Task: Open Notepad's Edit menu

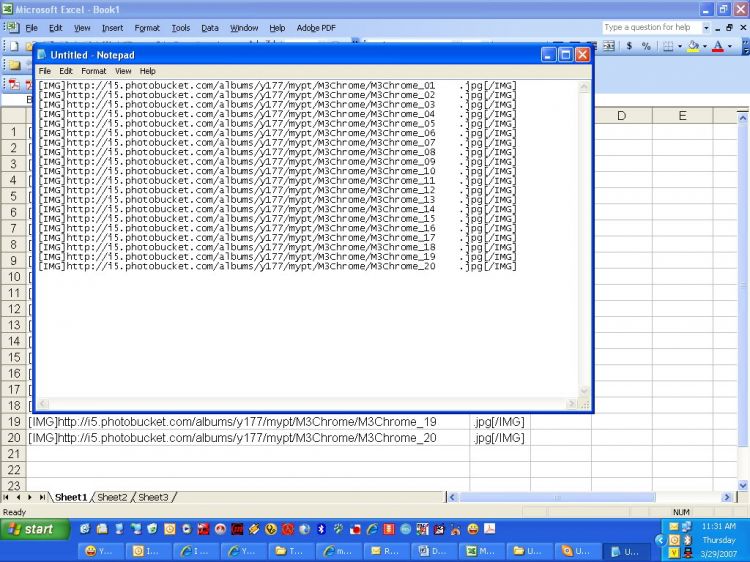Action: pos(66,71)
